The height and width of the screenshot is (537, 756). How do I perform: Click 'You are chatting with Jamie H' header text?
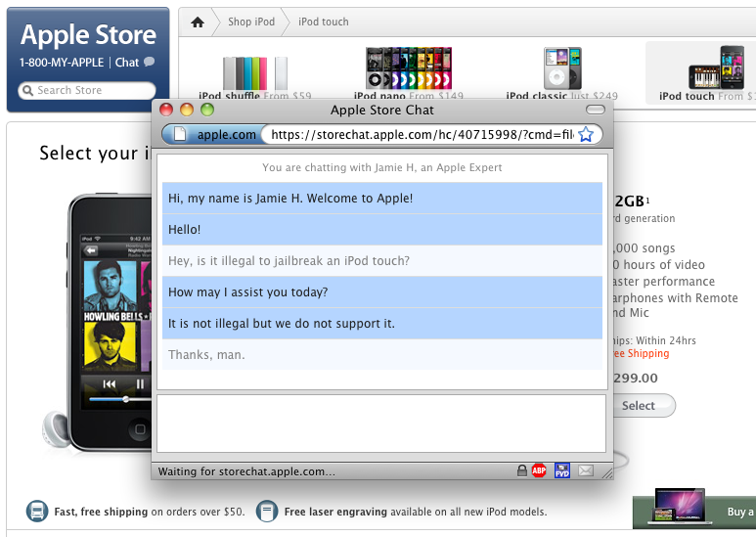click(381, 167)
